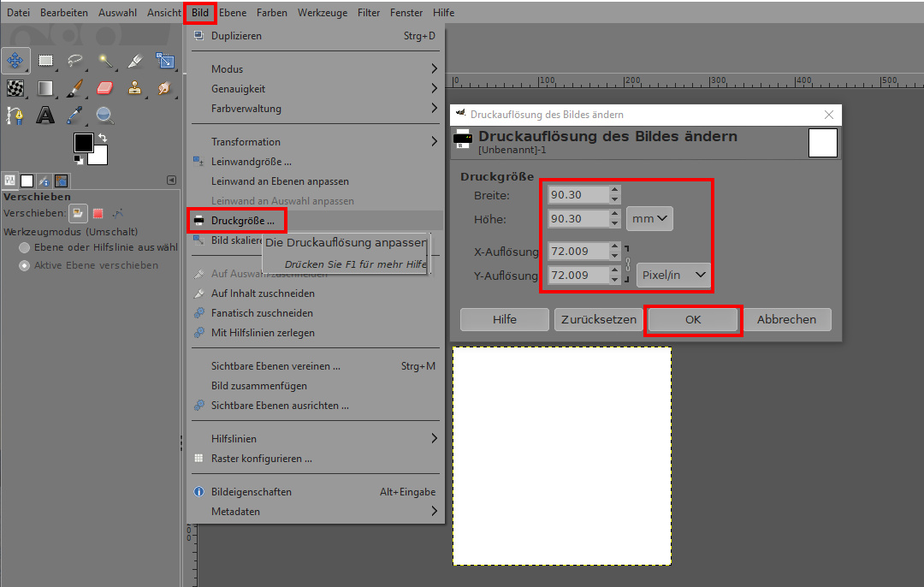Select the Gradient tool
This screenshot has width=924, height=587.
pos(45,88)
